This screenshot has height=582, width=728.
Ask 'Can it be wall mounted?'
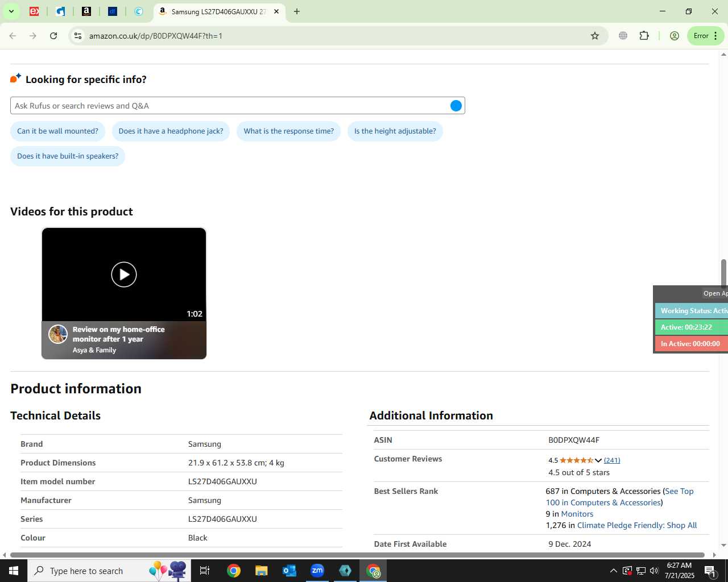[57, 131]
